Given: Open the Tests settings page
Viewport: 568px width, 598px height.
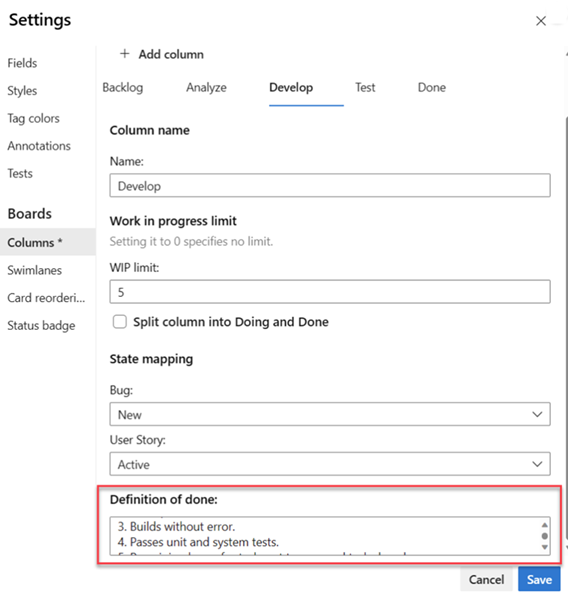Looking at the screenshot, I should [20, 174].
